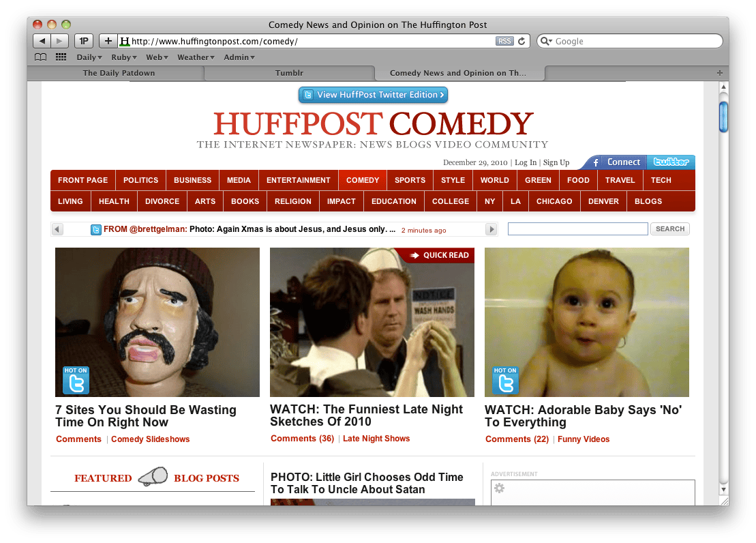Switch to The Daily Patdown tab
The width and height of the screenshot is (756, 543).
pyautogui.click(x=119, y=73)
